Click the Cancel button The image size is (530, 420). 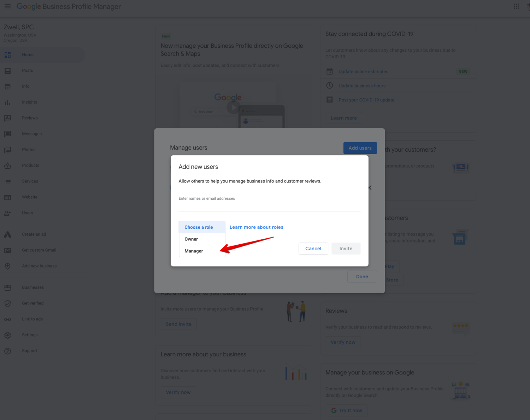pos(313,249)
